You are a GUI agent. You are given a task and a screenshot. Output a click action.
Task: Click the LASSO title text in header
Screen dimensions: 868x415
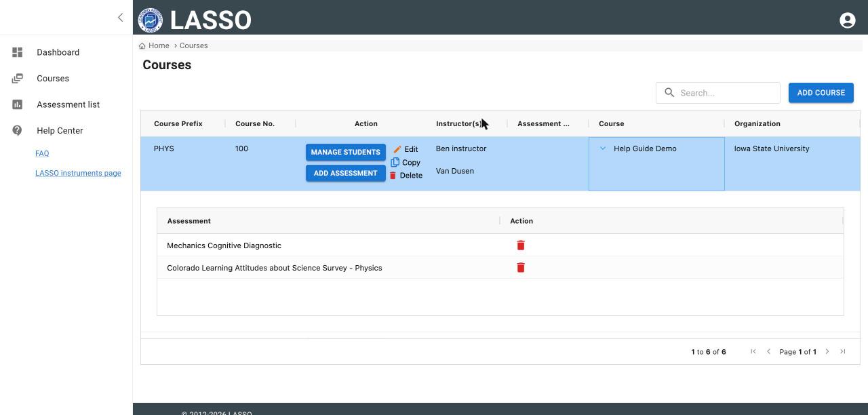(211, 20)
